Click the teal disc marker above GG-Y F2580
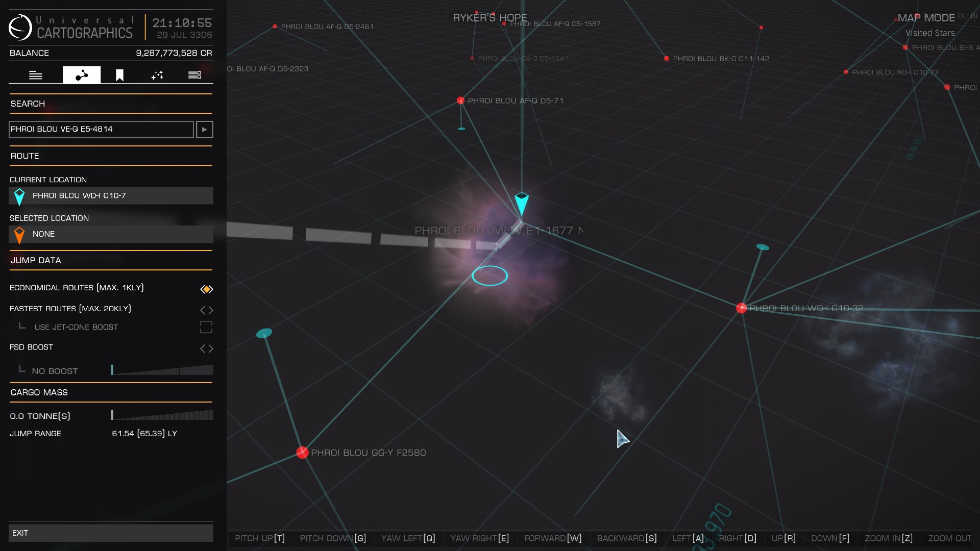The height and width of the screenshot is (551, 980). point(264,333)
